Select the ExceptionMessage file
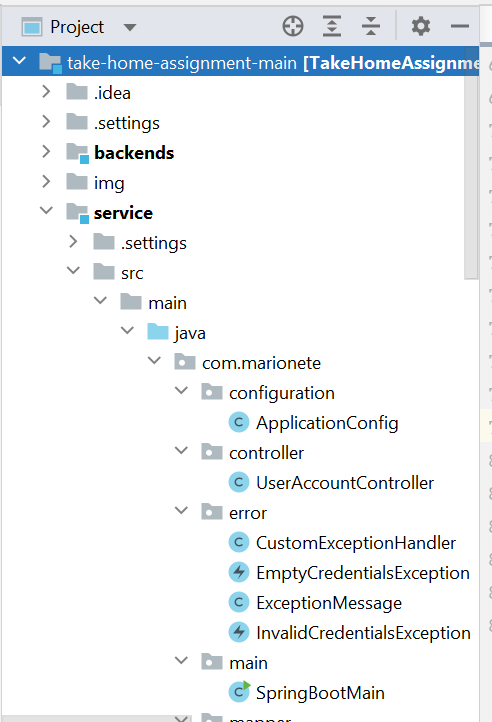Screen dimensions: 492x722 click(329, 603)
